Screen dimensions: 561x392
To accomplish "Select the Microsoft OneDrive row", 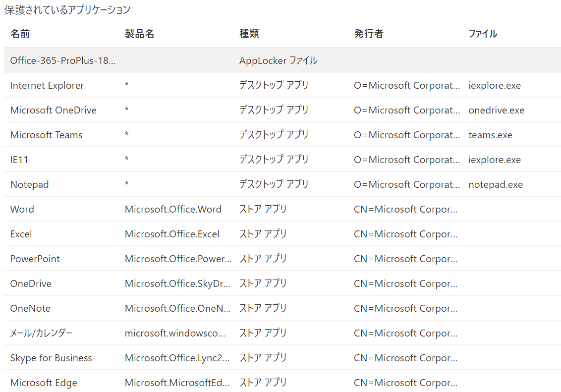I will tap(53, 111).
